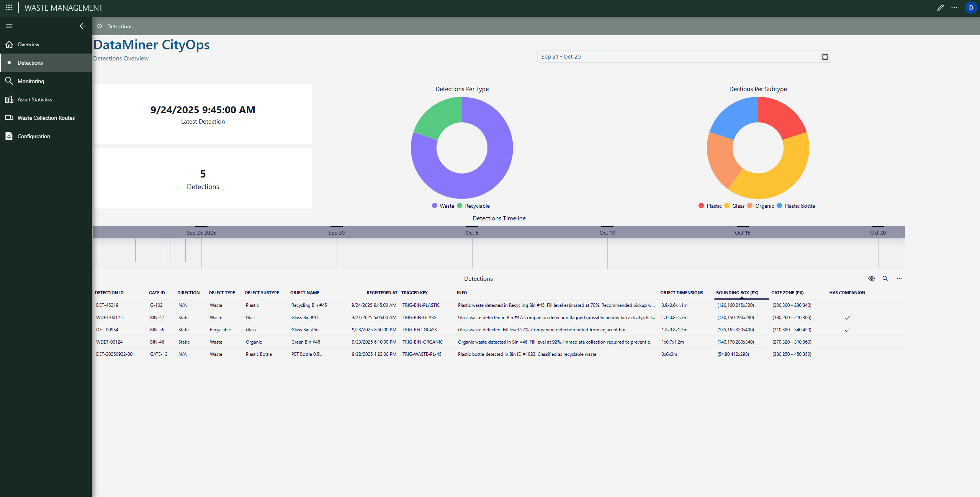
Task: Sort by Registered At column header
Action: tap(381, 293)
